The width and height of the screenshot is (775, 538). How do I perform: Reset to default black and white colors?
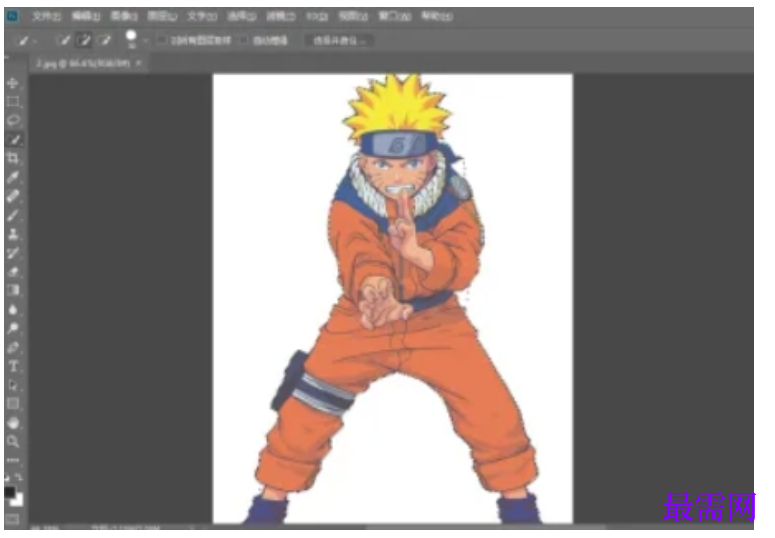point(7,478)
